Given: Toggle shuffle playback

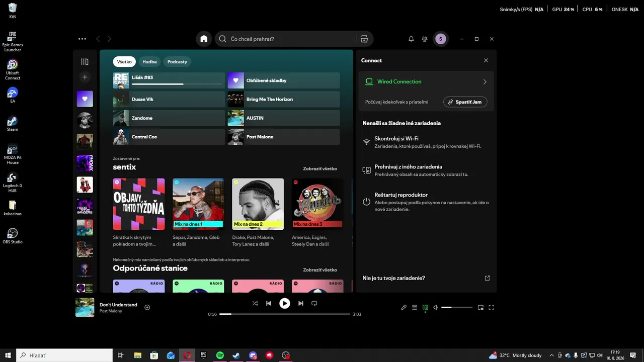Looking at the screenshot, I should (x=255, y=303).
